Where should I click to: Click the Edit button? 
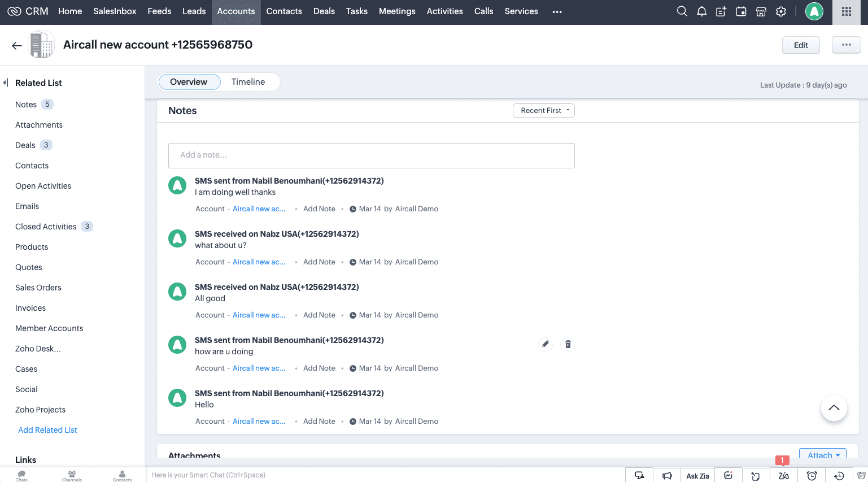tap(800, 45)
